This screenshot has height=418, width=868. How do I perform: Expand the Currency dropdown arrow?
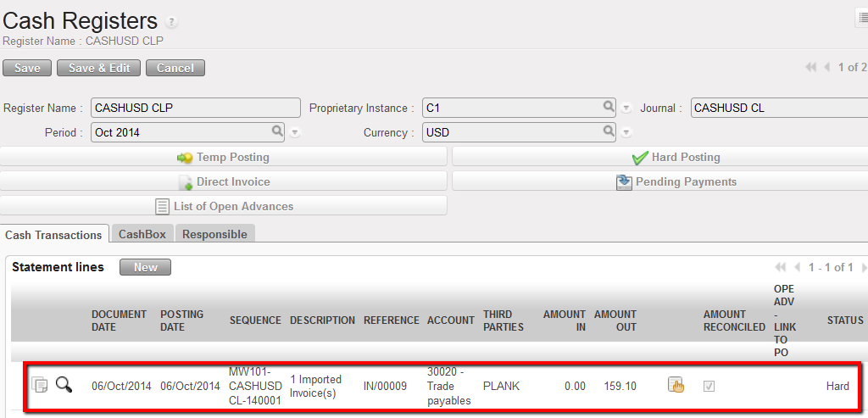(626, 132)
